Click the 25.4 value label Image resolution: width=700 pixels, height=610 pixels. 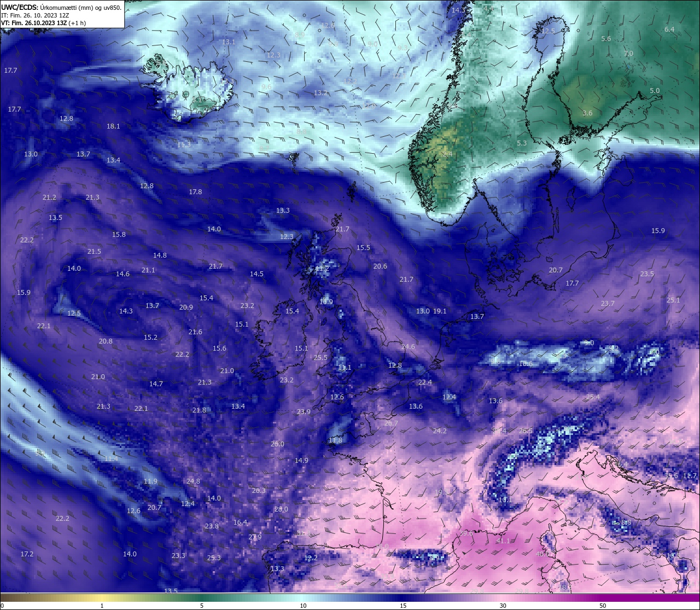point(593,397)
